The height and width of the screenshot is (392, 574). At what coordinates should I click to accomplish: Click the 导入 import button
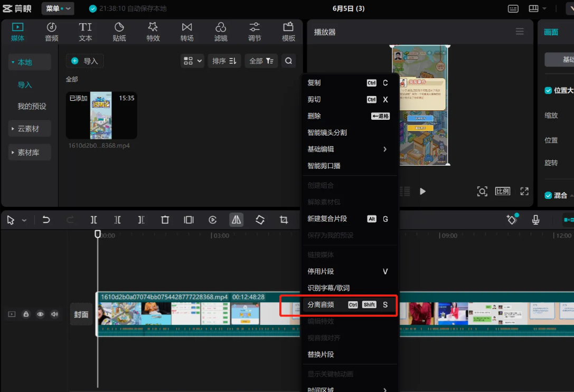(x=85, y=61)
